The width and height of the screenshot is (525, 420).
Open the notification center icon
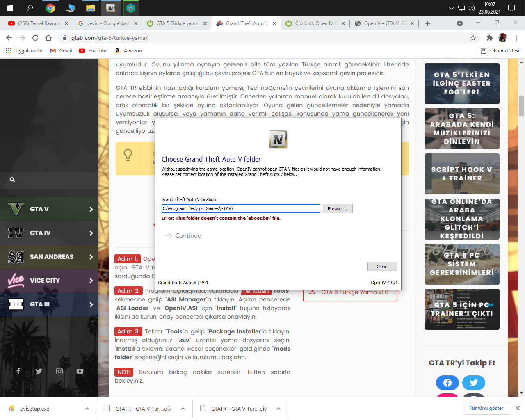point(511,8)
